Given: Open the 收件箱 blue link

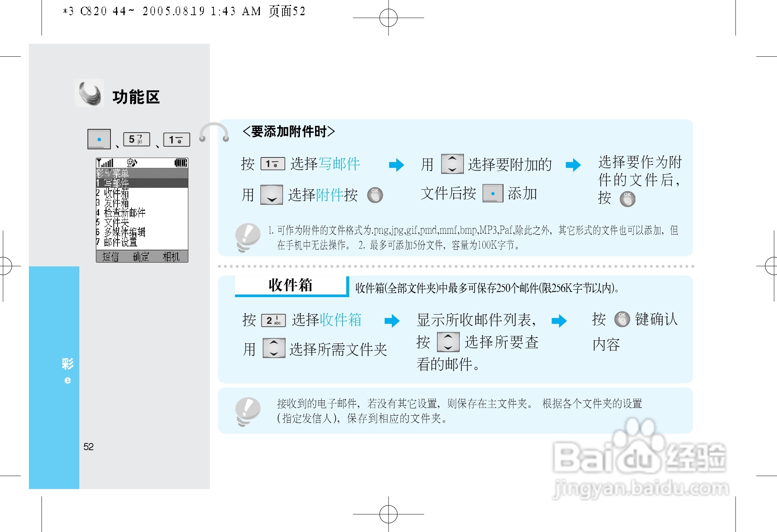Looking at the screenshot, I should [341, 320].
